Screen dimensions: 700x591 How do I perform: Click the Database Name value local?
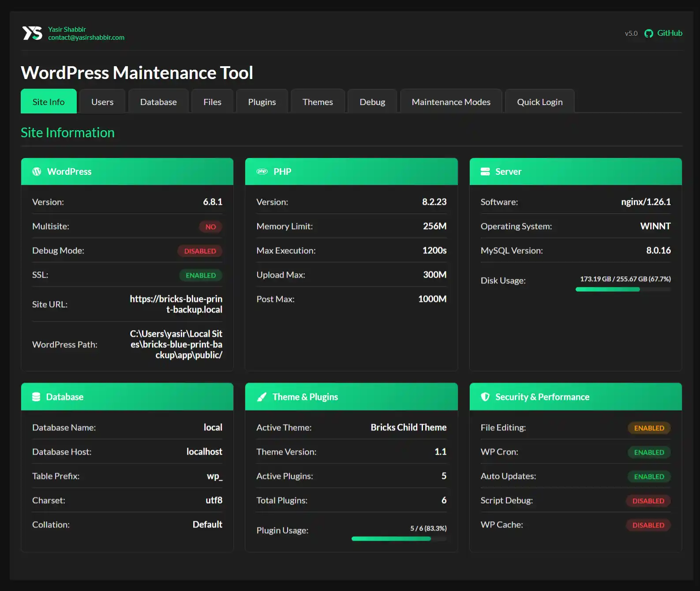tap(213, 427)
